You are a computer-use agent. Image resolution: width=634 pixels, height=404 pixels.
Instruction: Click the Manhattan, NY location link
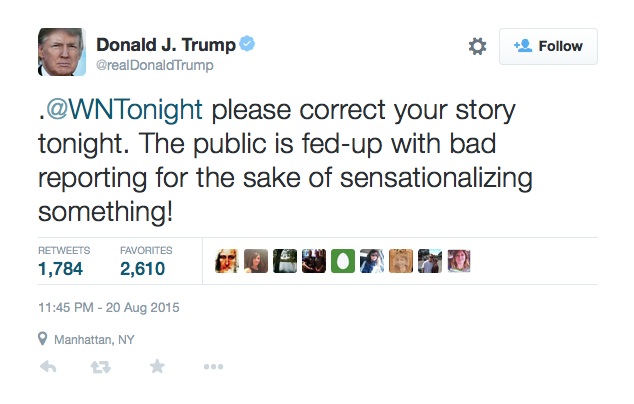coord(94,339)
